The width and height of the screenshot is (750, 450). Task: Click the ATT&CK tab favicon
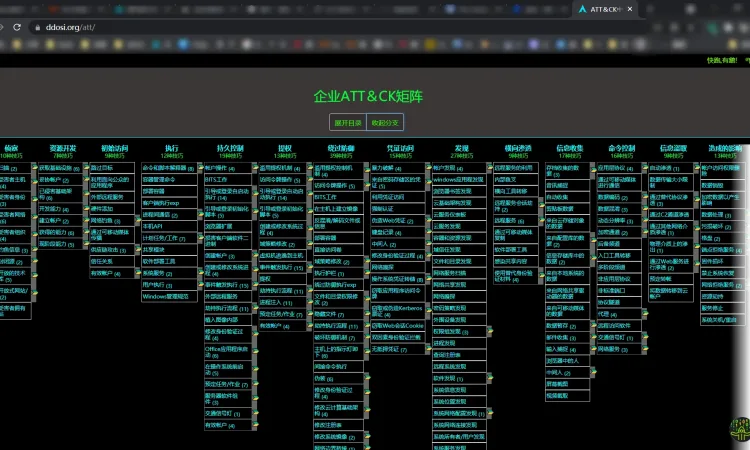582,9
